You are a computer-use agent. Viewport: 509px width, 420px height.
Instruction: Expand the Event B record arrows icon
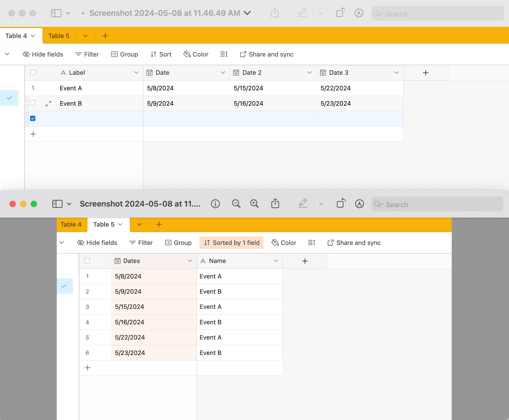coord(48,104)
